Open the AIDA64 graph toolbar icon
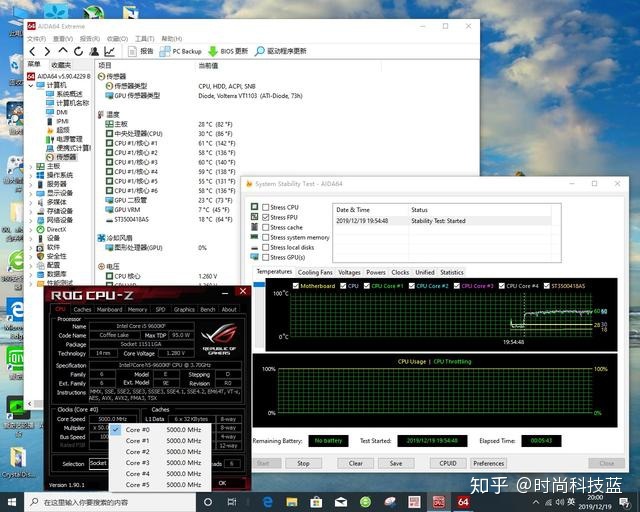The image size is (640, 512). [109, 51]
